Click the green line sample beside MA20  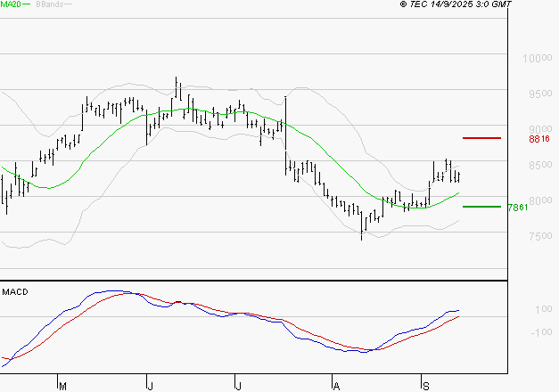coord(26,5)
